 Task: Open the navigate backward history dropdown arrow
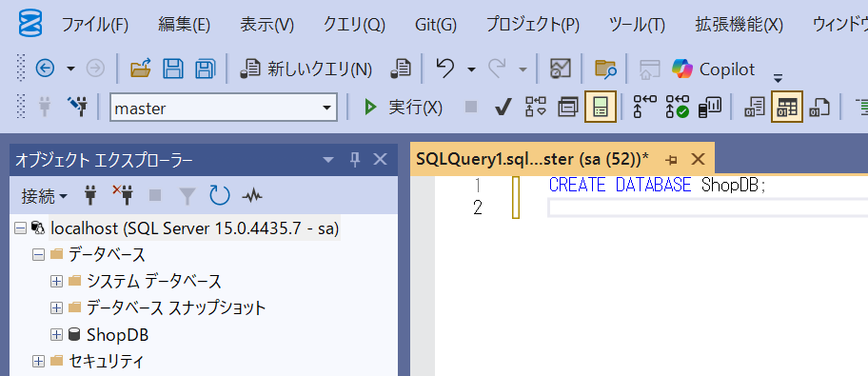(x=70, y=69)
